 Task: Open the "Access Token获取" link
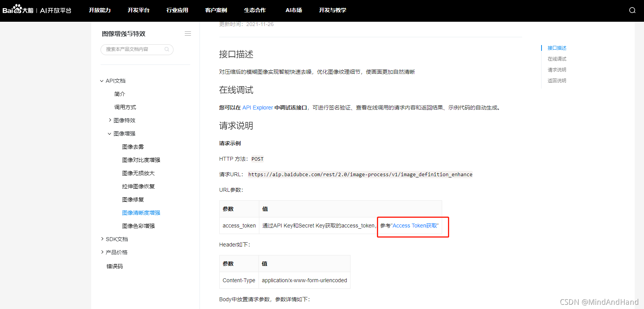click(415, 226)
